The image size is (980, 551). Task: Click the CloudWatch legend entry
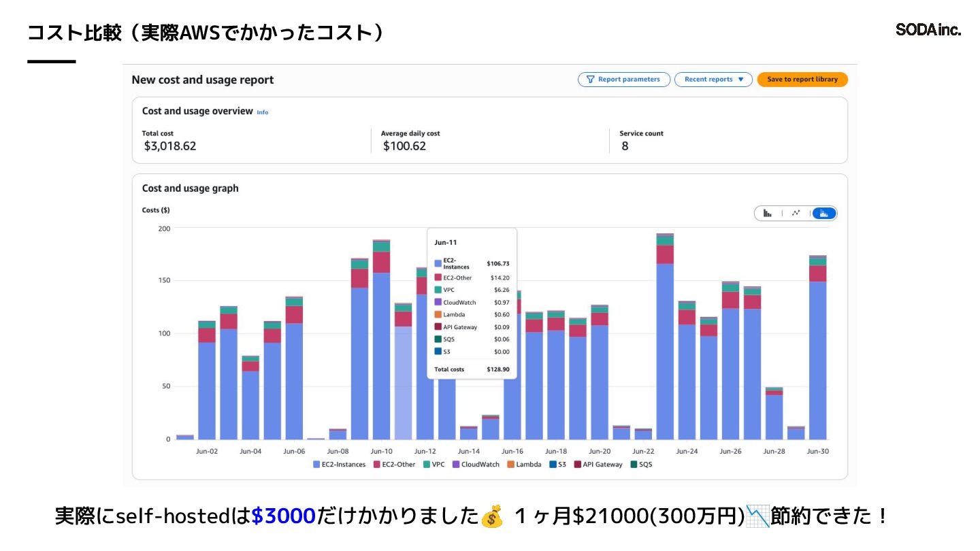pyautogui.click(x=476, y=465)
